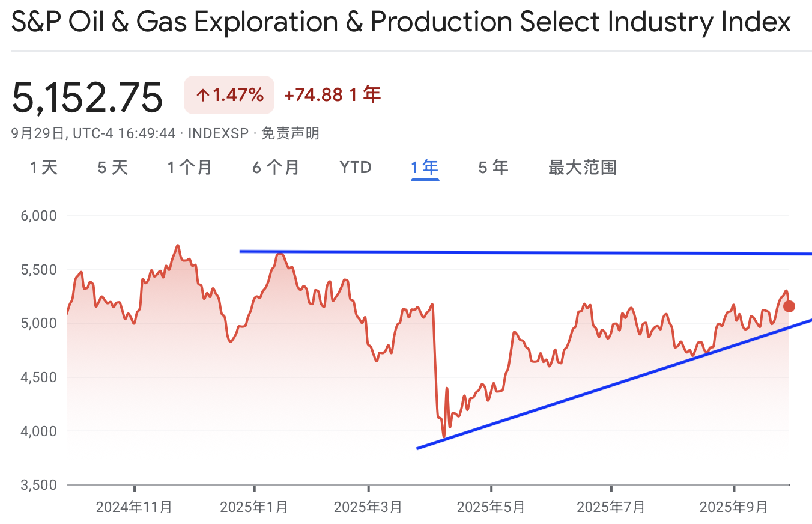Click the chart's lowest point in April 2025

tap(444, 437)
